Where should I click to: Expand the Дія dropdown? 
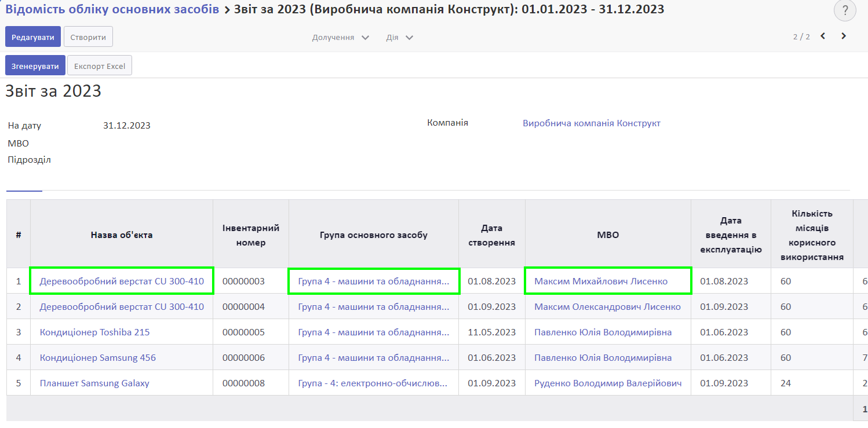click(x=400, y=37)
